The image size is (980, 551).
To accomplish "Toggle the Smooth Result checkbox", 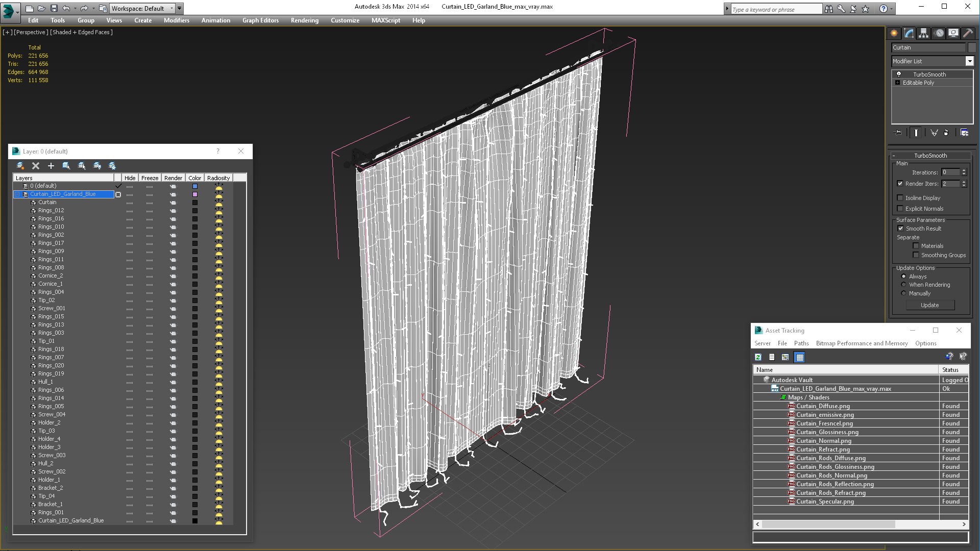I will click(900, 229).
